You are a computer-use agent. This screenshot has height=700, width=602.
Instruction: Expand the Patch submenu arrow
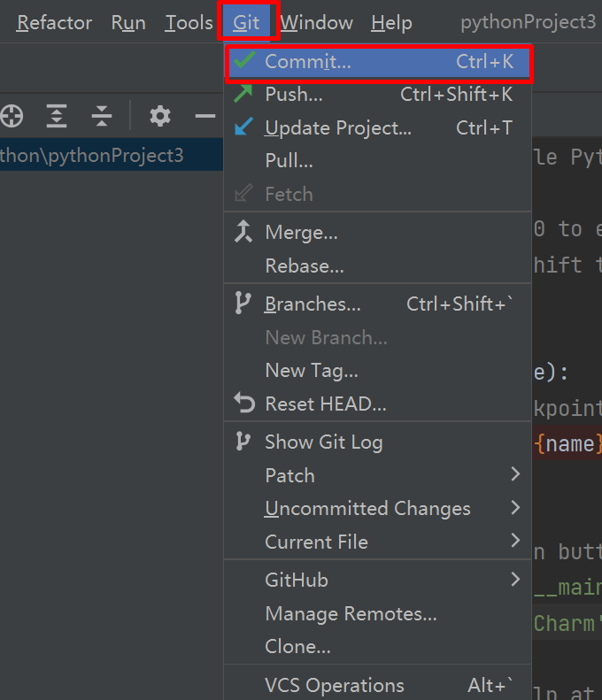515,474
